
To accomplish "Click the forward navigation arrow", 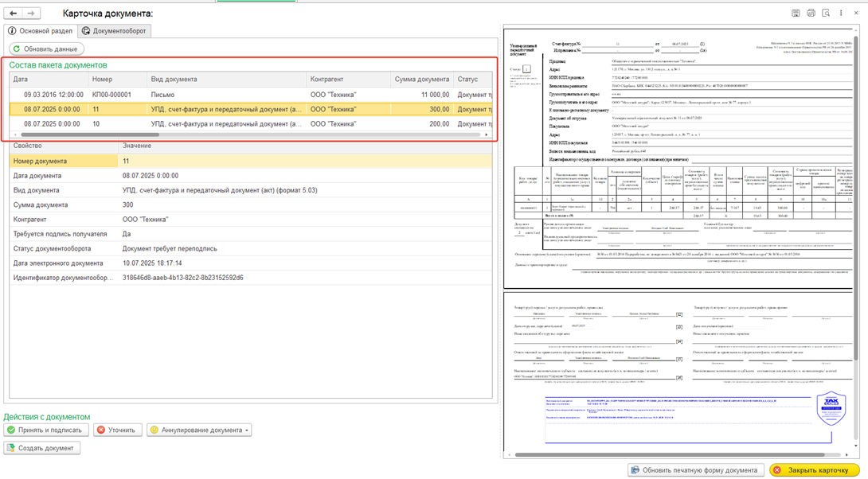I will (31, 14).
